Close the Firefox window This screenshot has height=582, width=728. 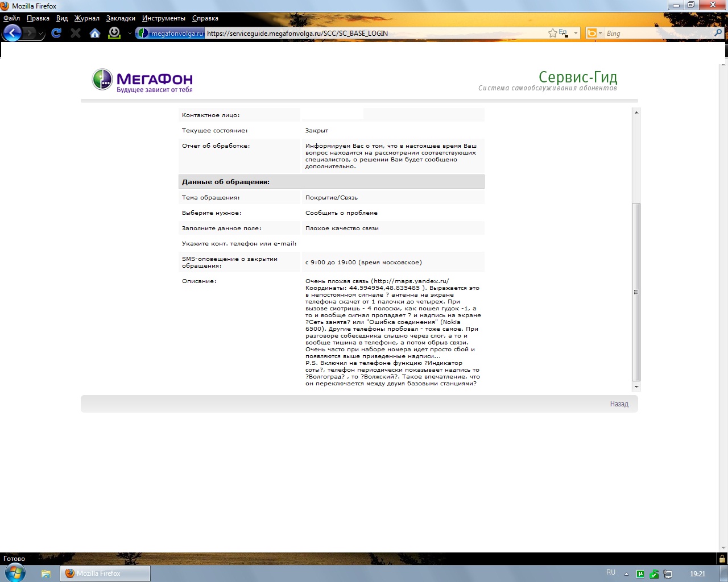click(x=713, y=5)
